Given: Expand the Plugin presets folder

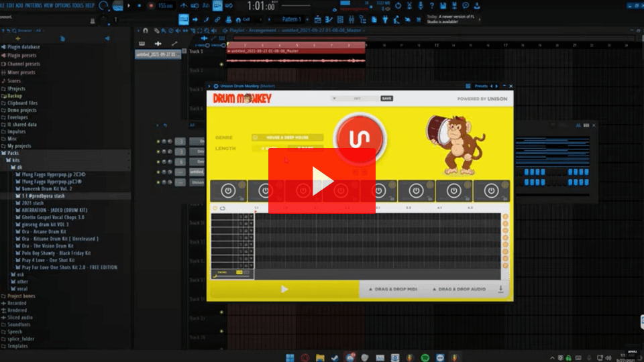Looking at the screenshot, I should click(x=21, y=55).
